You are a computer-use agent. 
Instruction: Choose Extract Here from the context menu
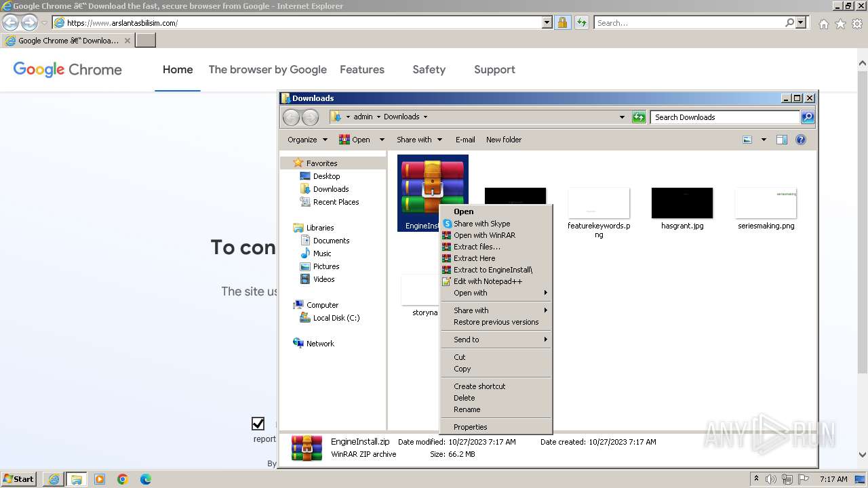(496, 258)
